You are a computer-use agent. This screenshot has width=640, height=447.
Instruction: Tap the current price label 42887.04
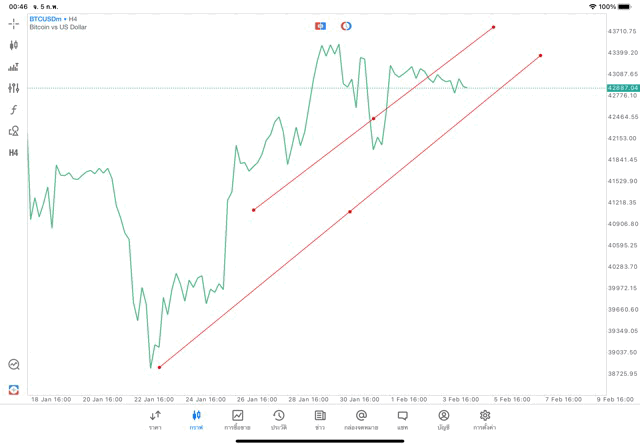pos(622,88)
